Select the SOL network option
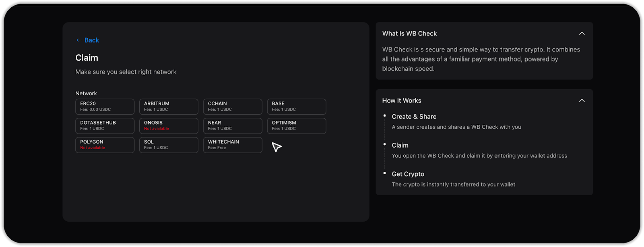Viewport: 644px width, 247px height. [x=169, y=145]
